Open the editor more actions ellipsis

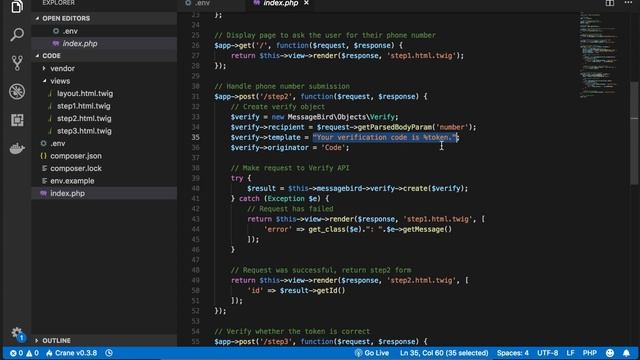[628, 3]
